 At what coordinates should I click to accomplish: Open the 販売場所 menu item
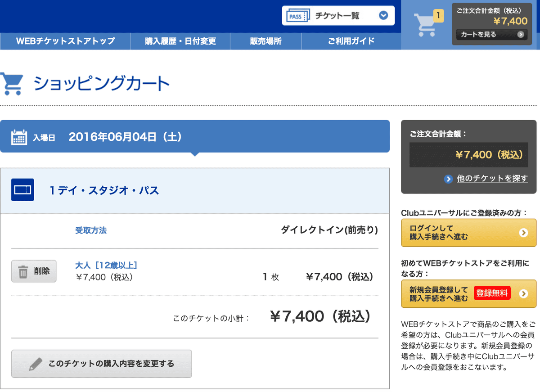coord(265,41)
